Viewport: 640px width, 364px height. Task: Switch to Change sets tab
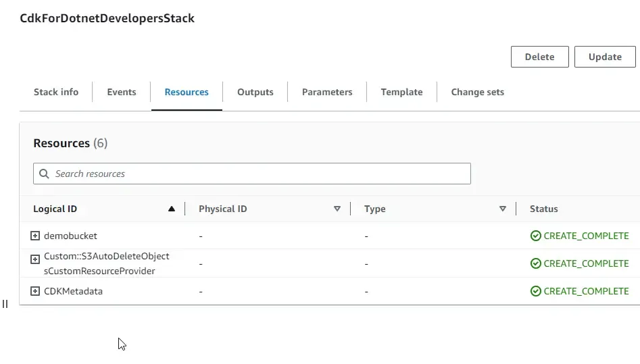tap(478, 93)
